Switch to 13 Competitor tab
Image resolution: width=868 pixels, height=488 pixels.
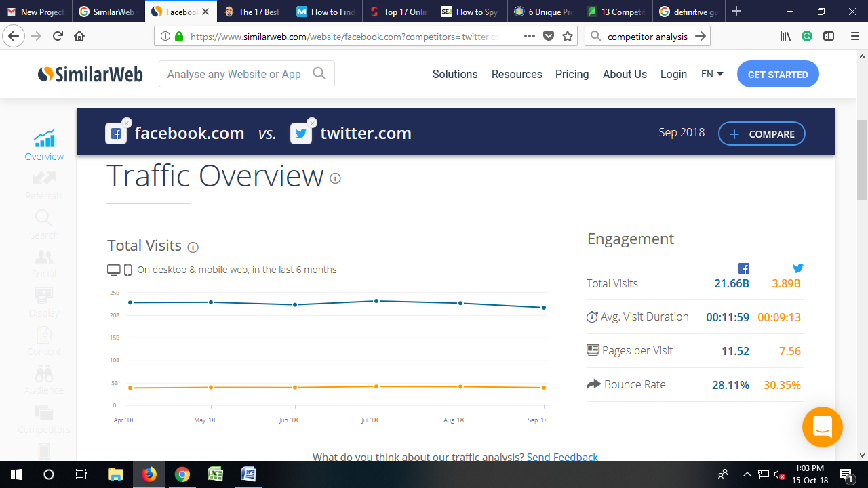[x=616, y=12]
